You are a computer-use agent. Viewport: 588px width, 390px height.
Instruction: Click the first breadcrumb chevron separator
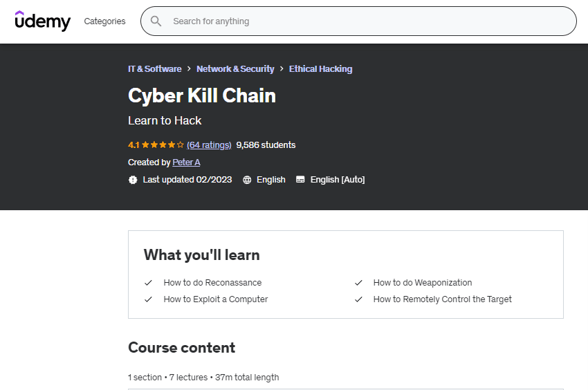[x=189, y=69]
